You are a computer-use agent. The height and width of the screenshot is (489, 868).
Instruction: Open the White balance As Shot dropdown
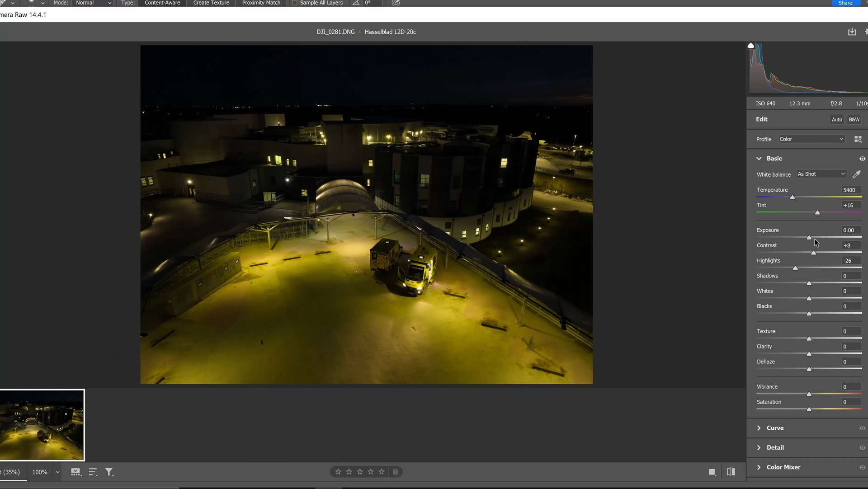821,174
